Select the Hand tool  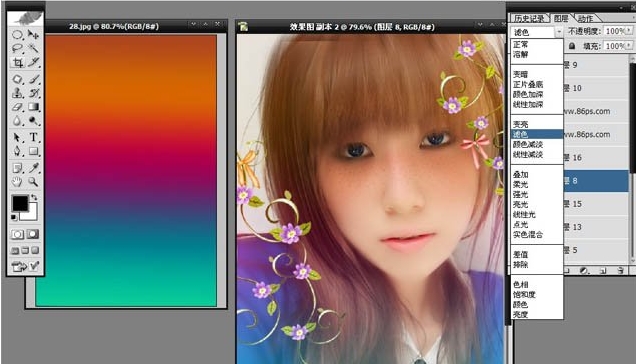[x=17, y=181]
